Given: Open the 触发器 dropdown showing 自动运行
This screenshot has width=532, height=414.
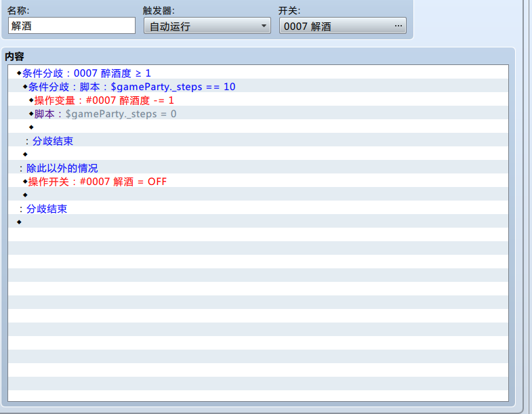Looking at the screenshot, I should tap(207, 26).
